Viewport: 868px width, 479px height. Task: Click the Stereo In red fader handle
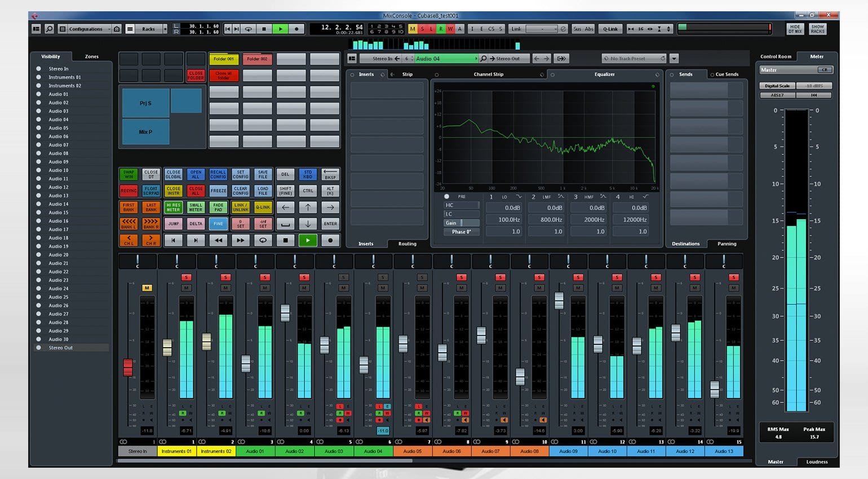pyautogui.click(x=128, y=367)
